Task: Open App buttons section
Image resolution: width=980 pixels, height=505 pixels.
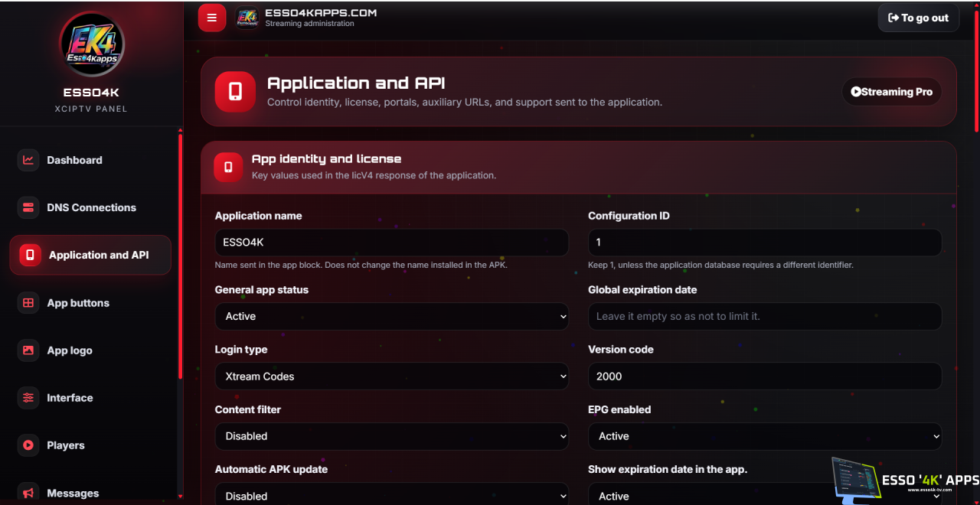Action: pyautogui.click(x=90, y=303)
